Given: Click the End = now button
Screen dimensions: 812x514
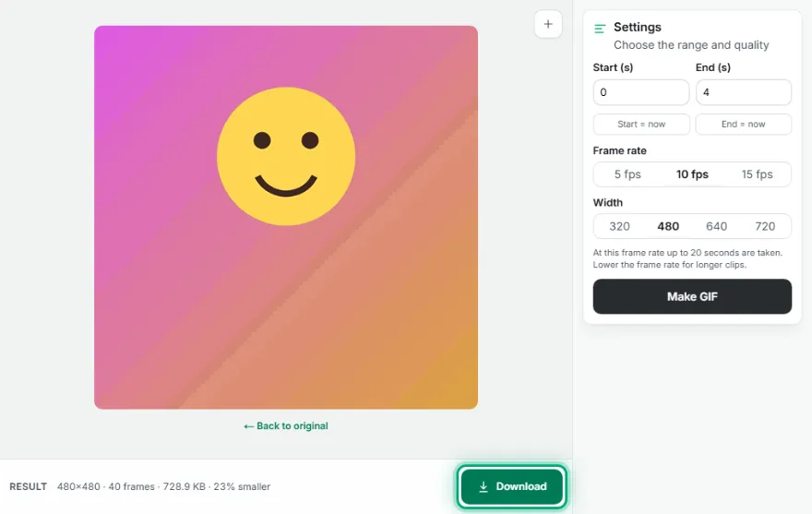Looking at the screenshot, I should (743, 124).
